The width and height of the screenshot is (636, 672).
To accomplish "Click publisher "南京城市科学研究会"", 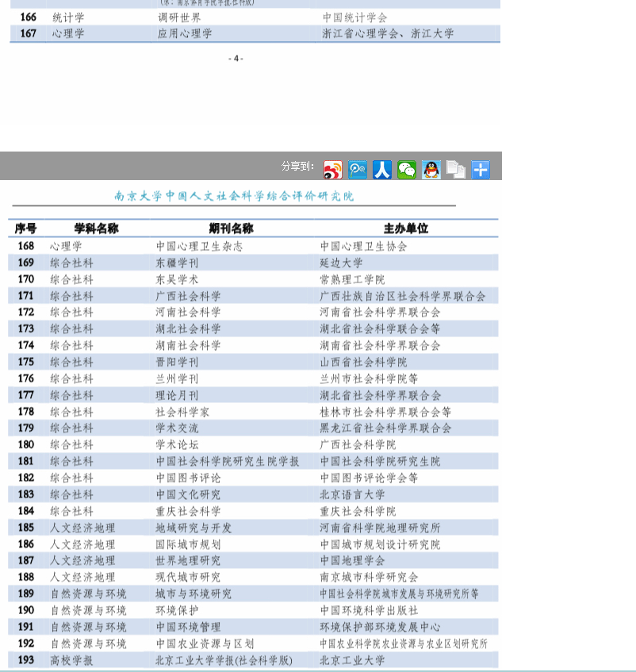I will [369, 578].
